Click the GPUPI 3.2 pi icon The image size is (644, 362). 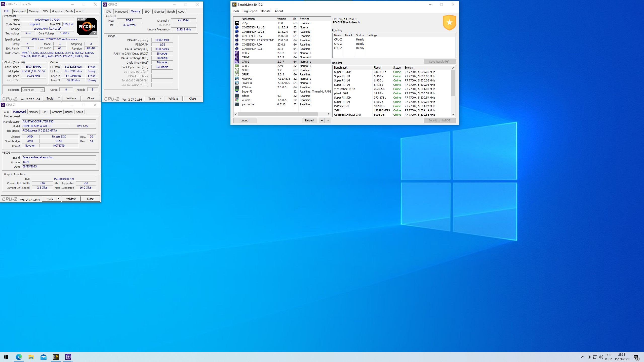tap(237, 70)
